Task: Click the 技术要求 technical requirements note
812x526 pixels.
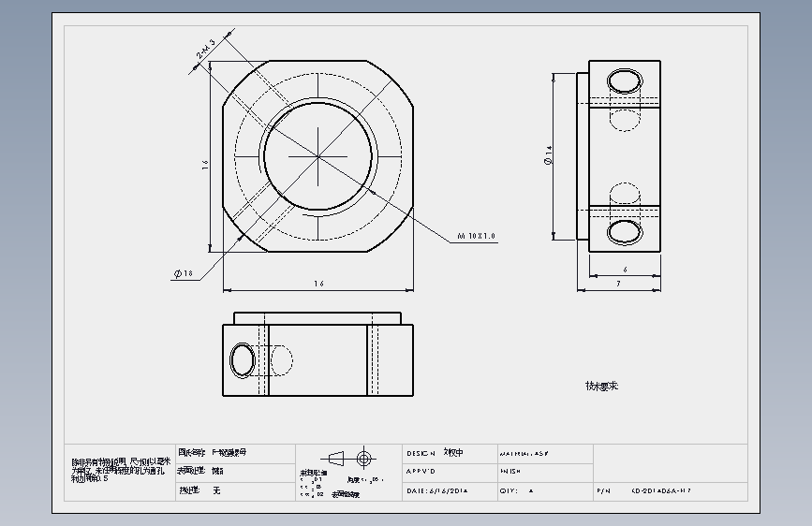Action: pyautogui.click(x=602, y=387)
